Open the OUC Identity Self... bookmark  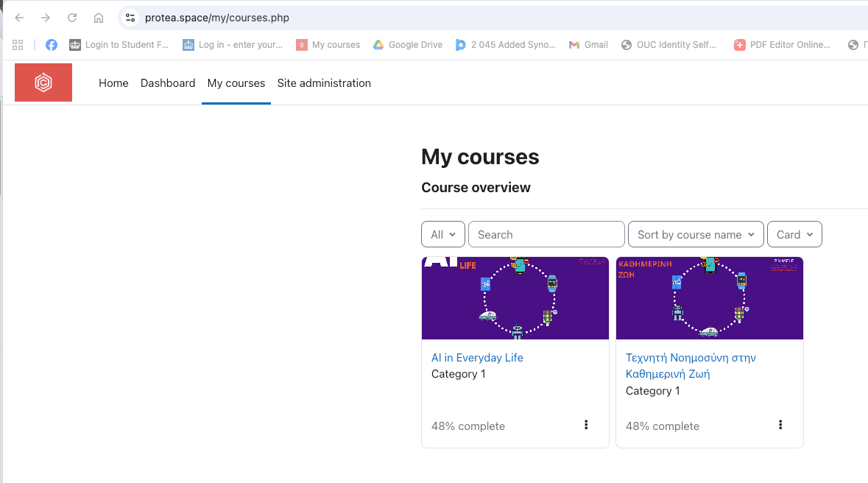tap(668, 45)
